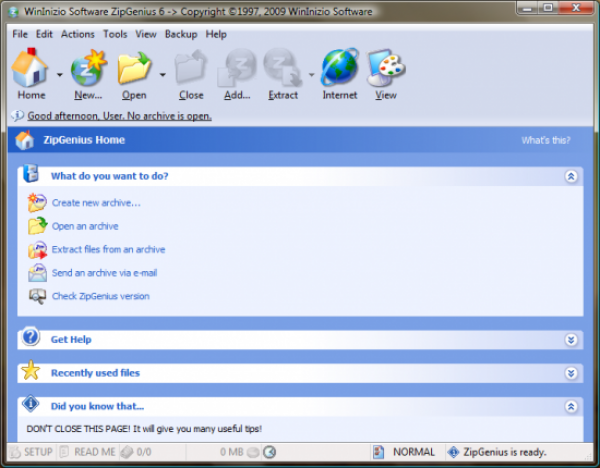Click the Open an archive folder icon
Image resolution: width=600 pixels, height=468 pixels.
[x=37, y=226]
